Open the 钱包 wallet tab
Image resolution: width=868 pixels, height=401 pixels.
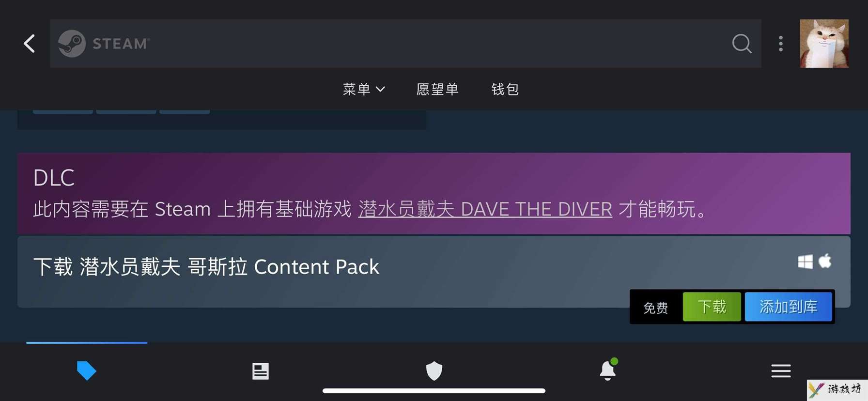pos(505,89)
